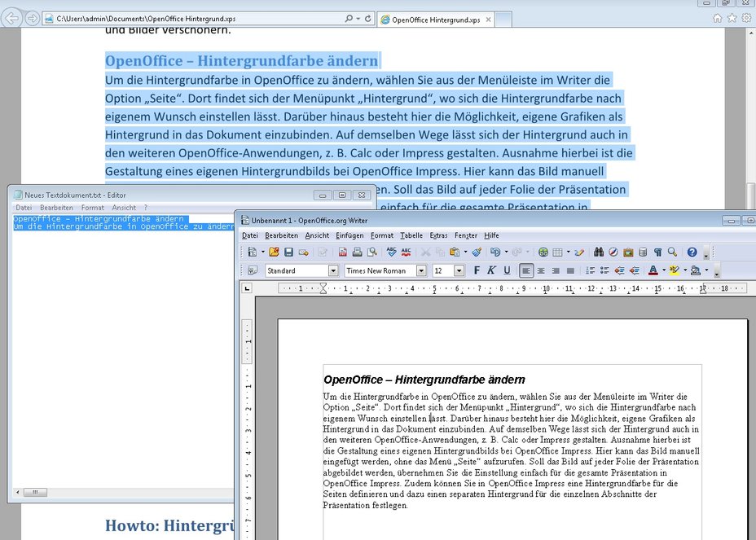The height and width of the screenshot is (540, 756).
Task: Click Editor horizontal scrollbar thumb
Action: [x=35, y=492]
